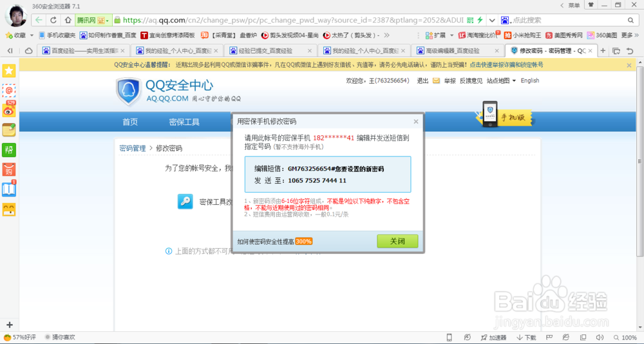Open the 反馈意见 feedback link
Image resolution: width=644 pixels, height=344 pixels.
471,81
